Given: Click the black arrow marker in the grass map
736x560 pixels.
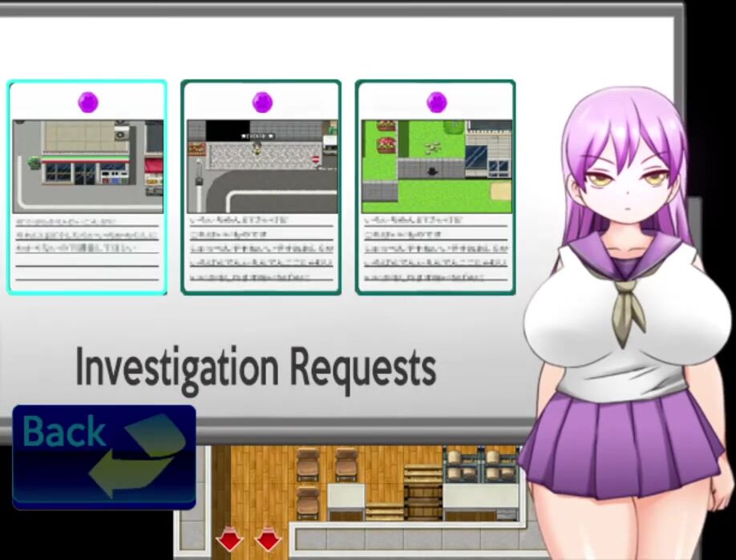Looking at the screenshot, I should click(433, 170).
